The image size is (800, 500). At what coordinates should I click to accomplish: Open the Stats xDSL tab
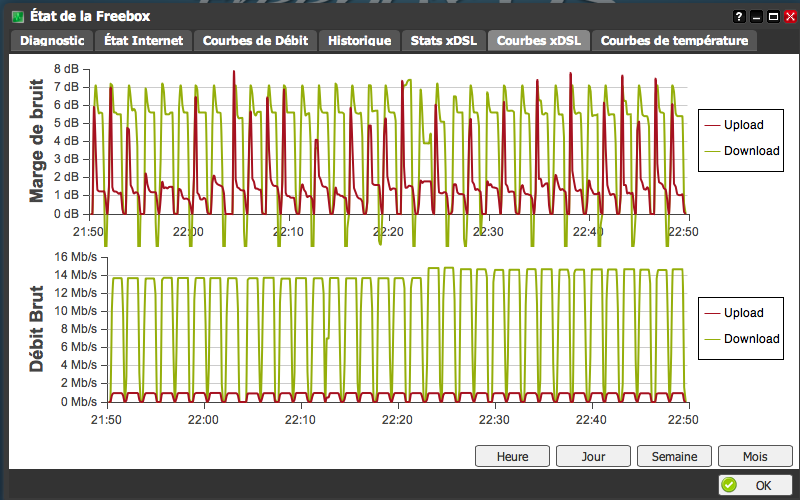(444, 41)
